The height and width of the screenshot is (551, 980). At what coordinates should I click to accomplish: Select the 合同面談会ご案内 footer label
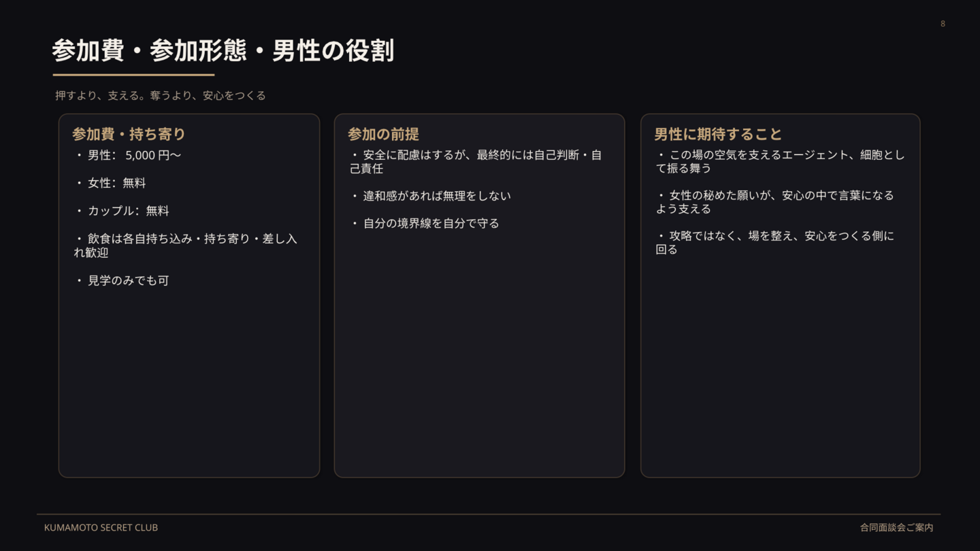pyautogui.click(x=896, y=528)
